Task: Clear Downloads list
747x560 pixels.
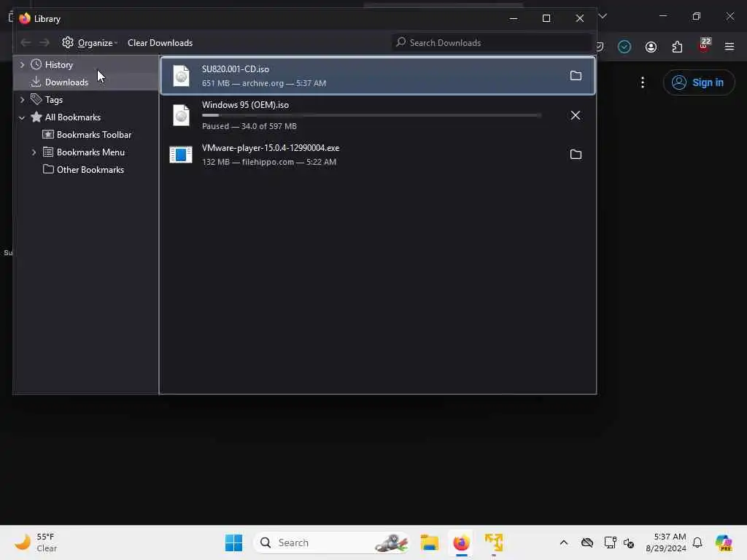Action: pos(160,43)
